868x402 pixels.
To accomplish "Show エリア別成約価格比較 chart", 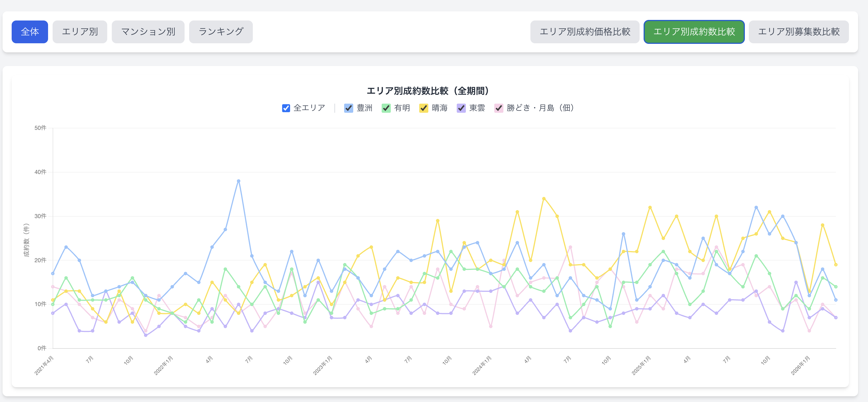I will point(585,32).
